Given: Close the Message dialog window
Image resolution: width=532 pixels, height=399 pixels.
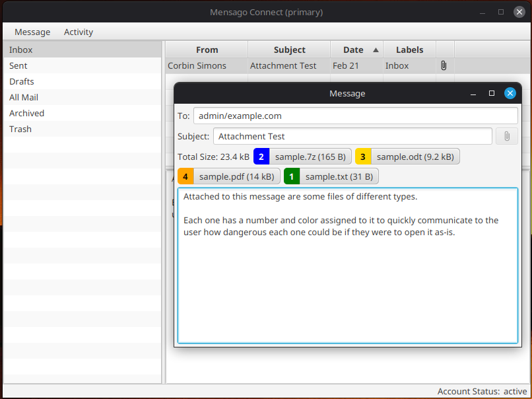Looking at the screenshot, I should (510, 94).
